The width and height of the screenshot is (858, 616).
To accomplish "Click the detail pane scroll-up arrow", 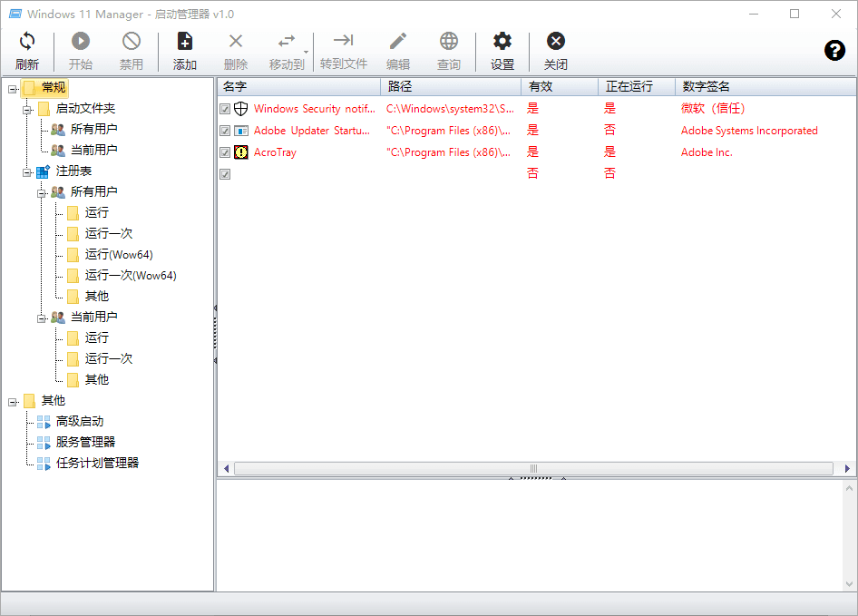I will point(849,488).
